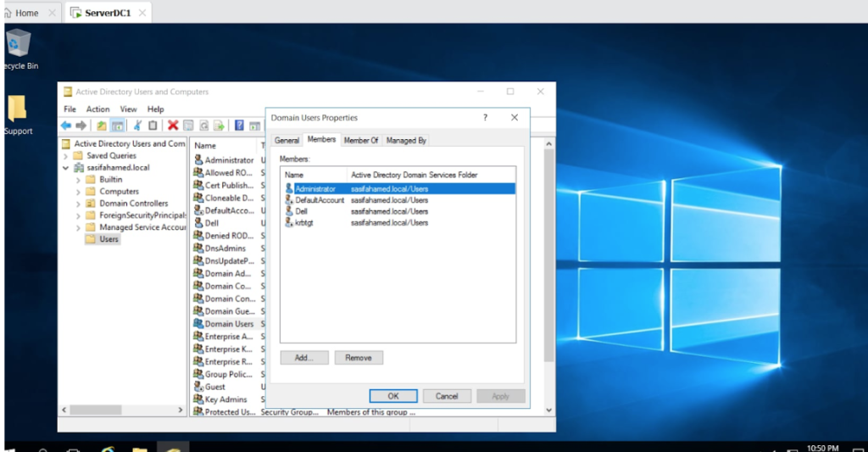
Task: Expand the Builtin tree node
Action: click(78, 180)
